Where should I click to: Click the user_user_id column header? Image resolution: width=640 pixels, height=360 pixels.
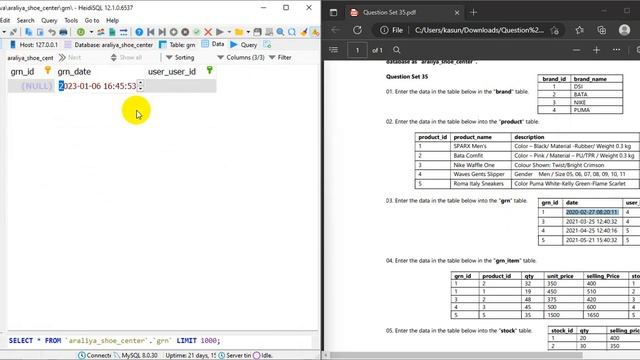tap(180, 71)
